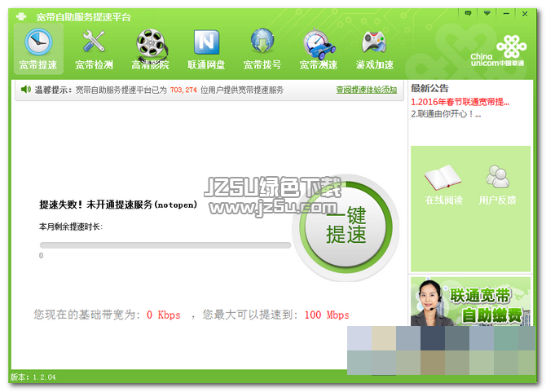Minimize the 宽带自助服务提速平台 window

pyautogui.click(x=506, y=14)
